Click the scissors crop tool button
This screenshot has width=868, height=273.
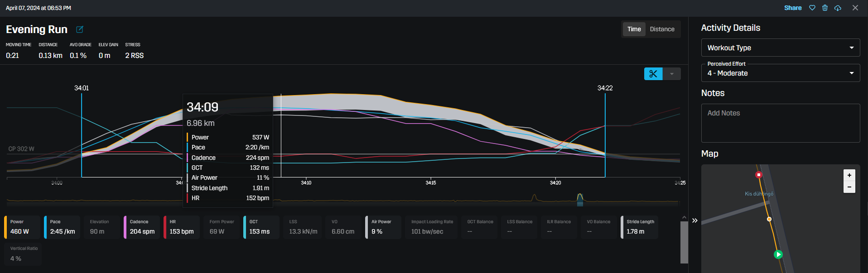[653, 74]
